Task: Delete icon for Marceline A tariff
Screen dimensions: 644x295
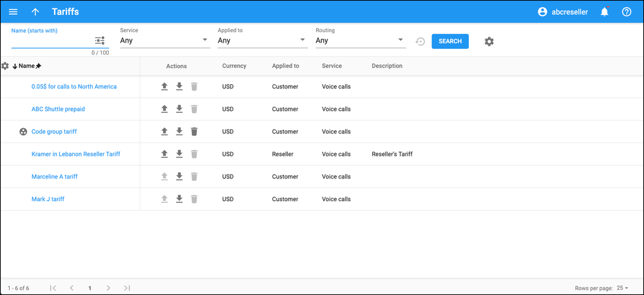Action: coord(194,176)
